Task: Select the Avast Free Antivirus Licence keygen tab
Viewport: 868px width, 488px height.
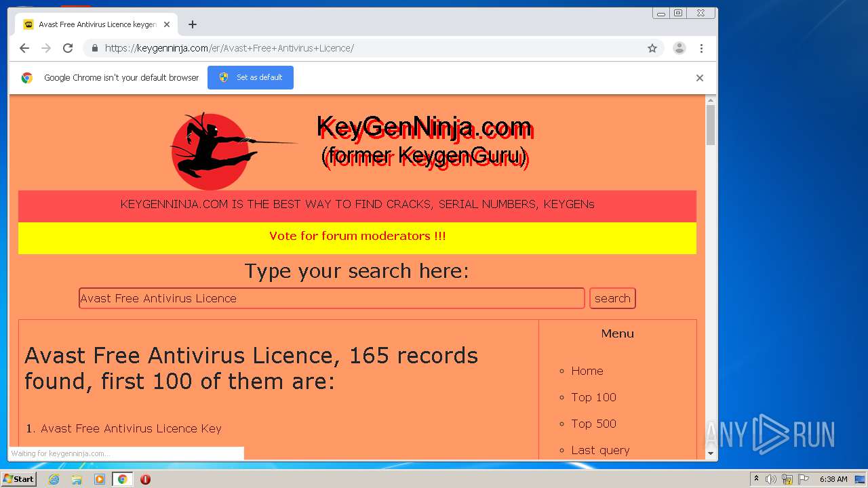Action: [x=97, y=24]
